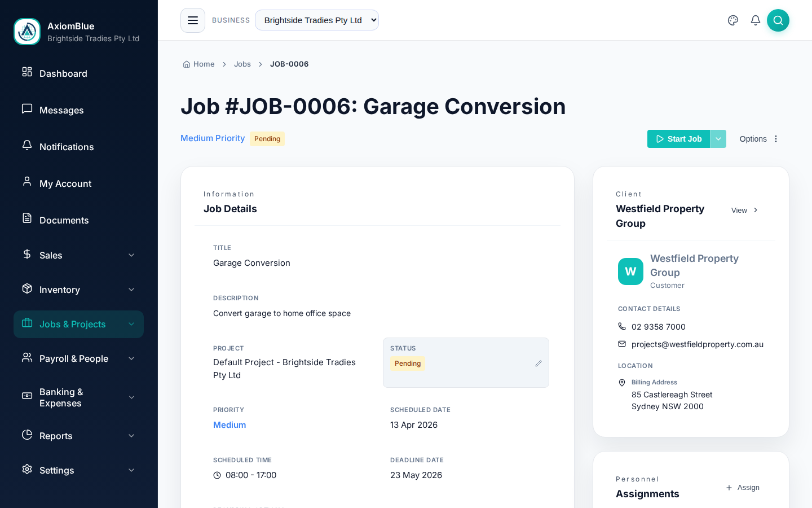Viewport: 812px width, 508px height.
Task: Click the phone icon in Contact Details
Action: [x=622, y=326]
